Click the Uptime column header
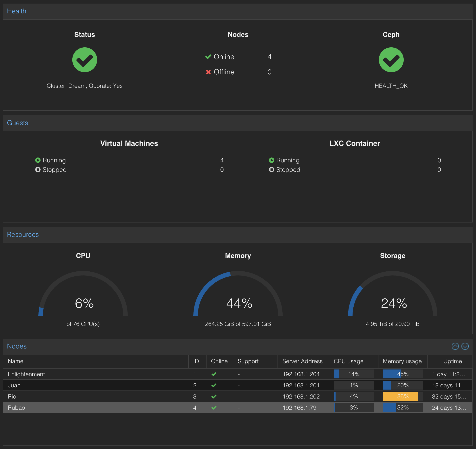This screenshot has width=476, height=449. (452, 361)
